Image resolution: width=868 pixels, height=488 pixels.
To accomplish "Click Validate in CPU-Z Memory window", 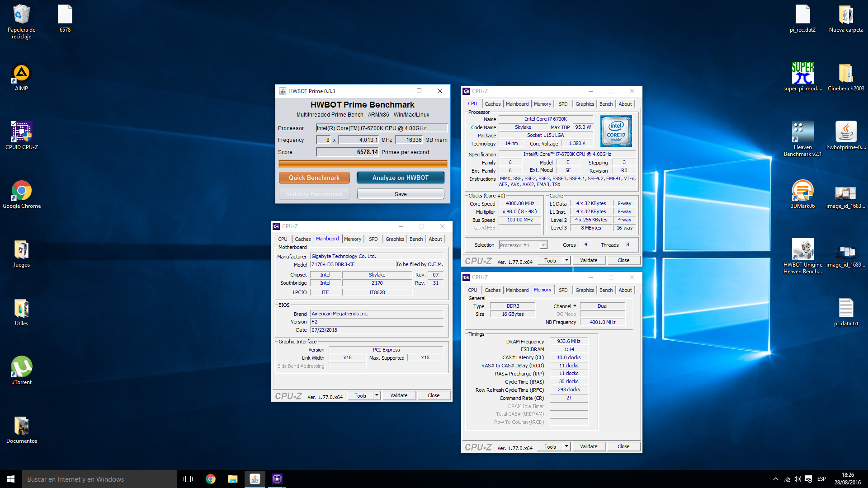I will pyautogui.click(x=589, y=446).
